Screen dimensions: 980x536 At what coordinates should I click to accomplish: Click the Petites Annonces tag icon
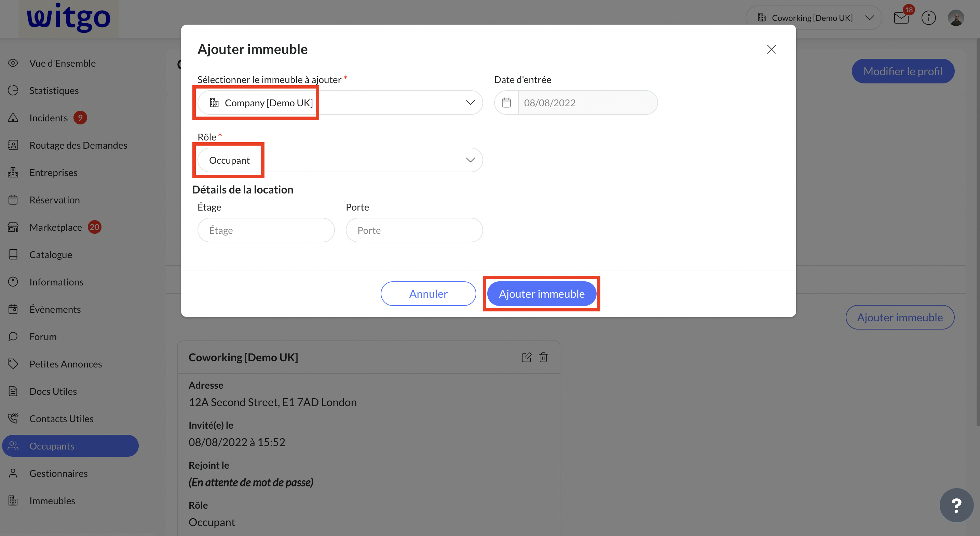(13, 364)
